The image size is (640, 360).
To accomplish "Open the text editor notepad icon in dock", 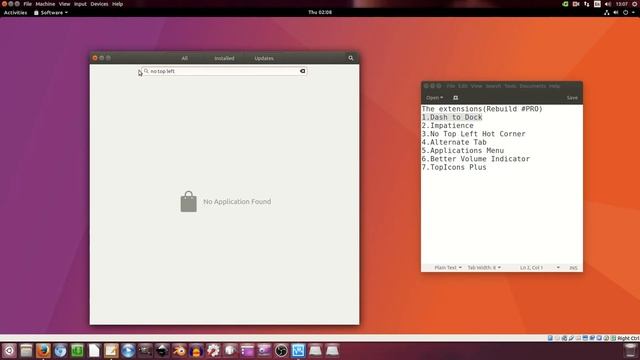I will [x=111, y=351].
